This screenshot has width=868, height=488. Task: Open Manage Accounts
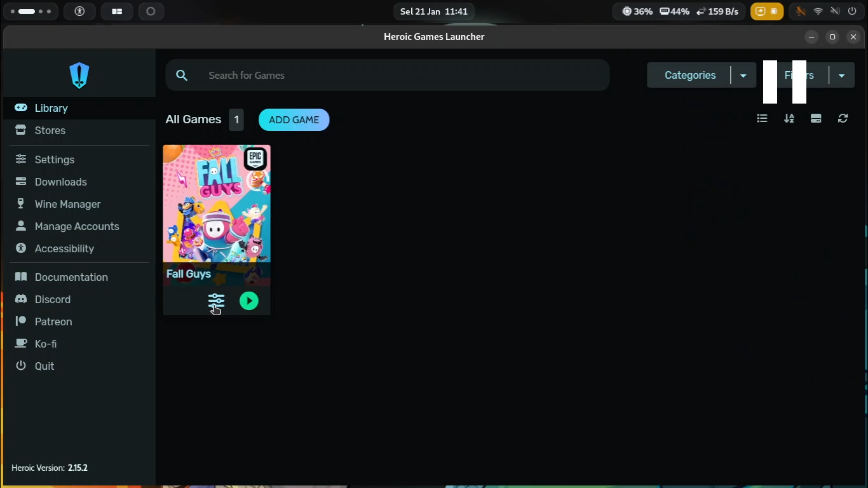79,226
